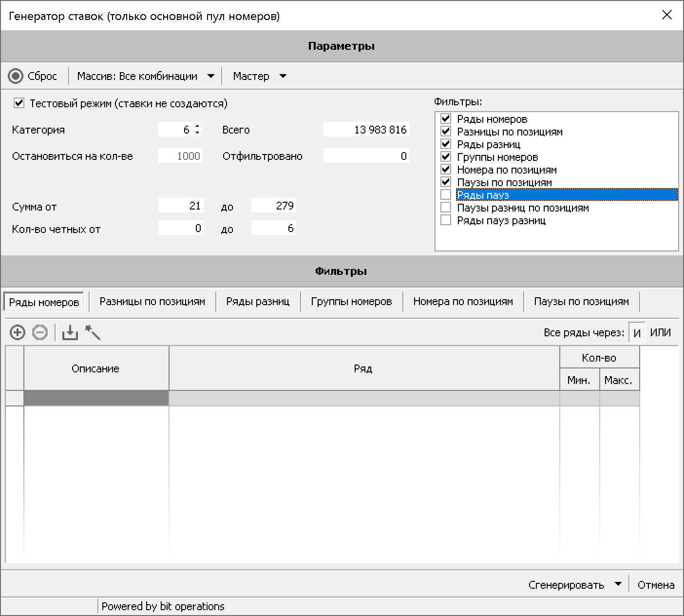Click the Фильтры section header bar
Image resolution: width=684 pixels, height=616 pixels.
click(342, 271)
